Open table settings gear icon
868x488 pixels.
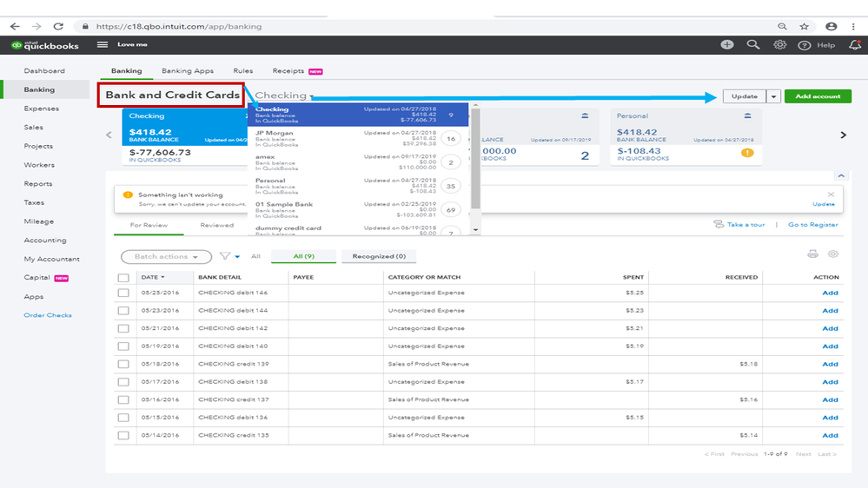coord(833,254)
